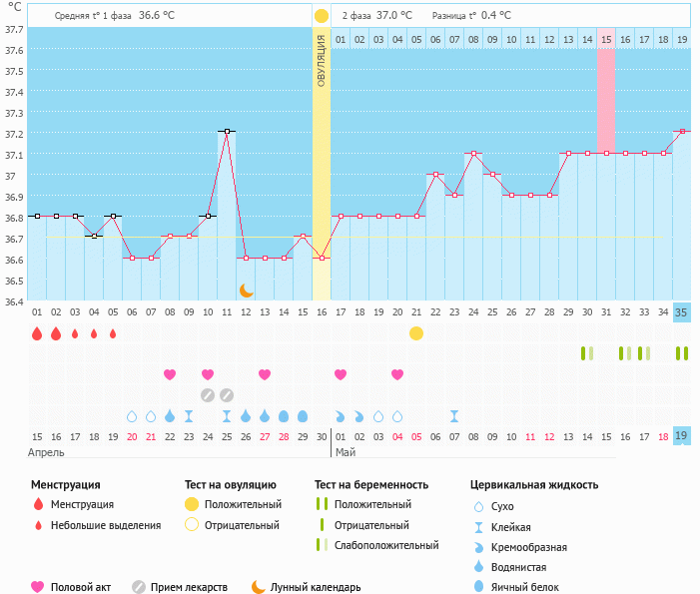700x594 pixels.
Task: Click the Прием лекарств legend icon
Action: [x=139, y=587]
